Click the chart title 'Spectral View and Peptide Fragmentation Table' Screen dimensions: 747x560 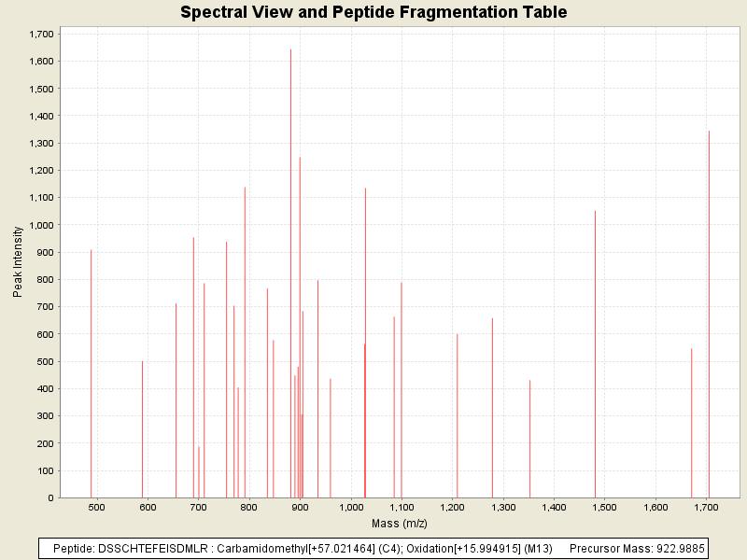pos(373,12)
